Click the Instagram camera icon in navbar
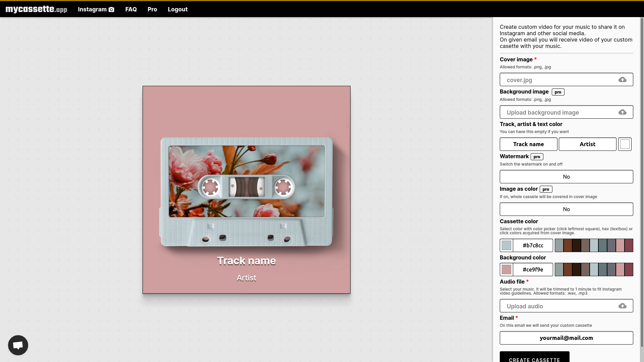Viewport: 644px width, 362px height. pyautogui.click(x=111, y=9)
